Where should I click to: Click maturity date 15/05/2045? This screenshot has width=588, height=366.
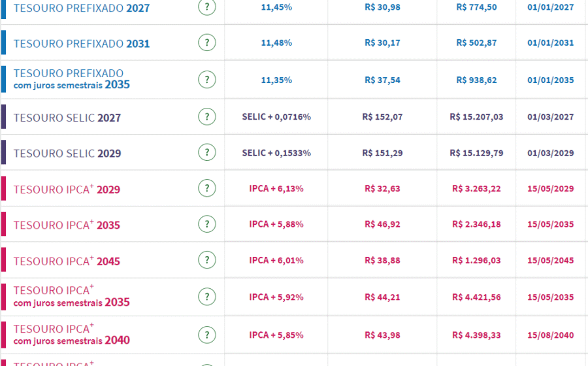(x=551, y=260)
